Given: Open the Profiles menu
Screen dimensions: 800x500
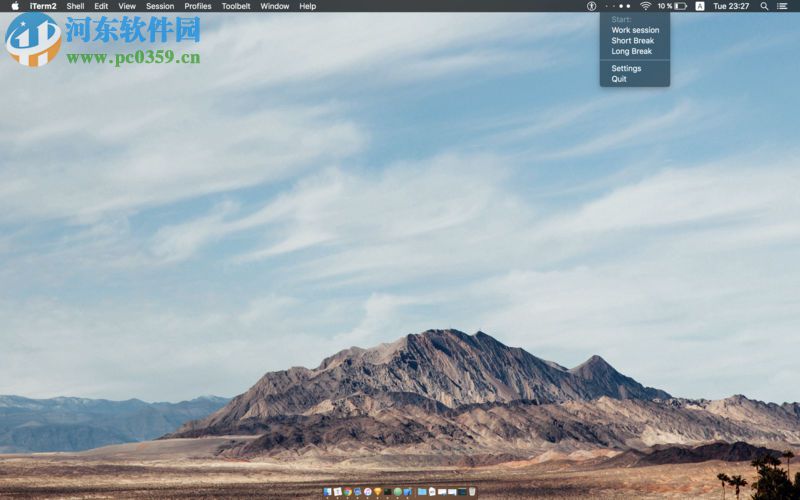Looking at the screenshot, I should [198, 6].
